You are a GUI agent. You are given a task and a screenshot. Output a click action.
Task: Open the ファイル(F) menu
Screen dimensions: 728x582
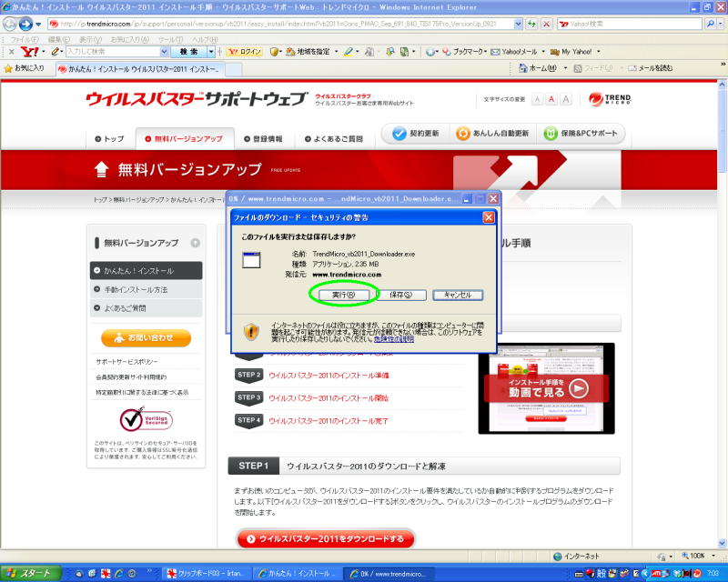click(25, 39)
